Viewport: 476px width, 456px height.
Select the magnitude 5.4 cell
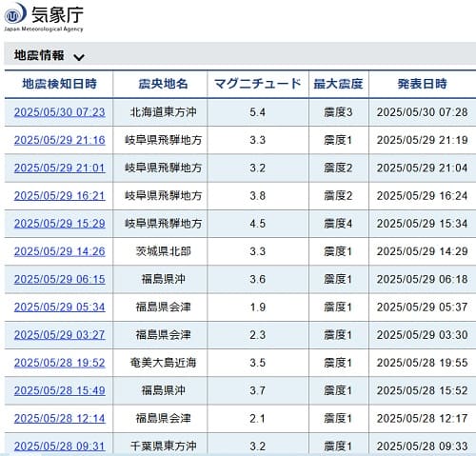(257, 112)
